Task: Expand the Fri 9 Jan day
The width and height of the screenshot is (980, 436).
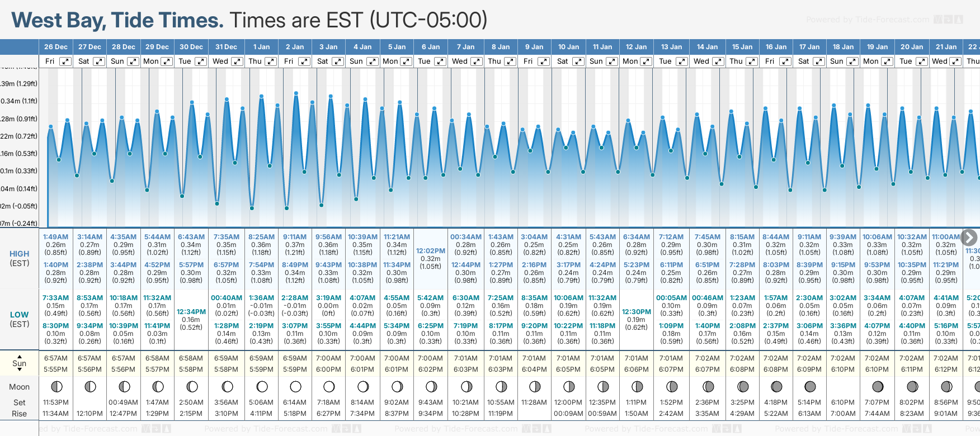Action: click(x=543, y=61)
